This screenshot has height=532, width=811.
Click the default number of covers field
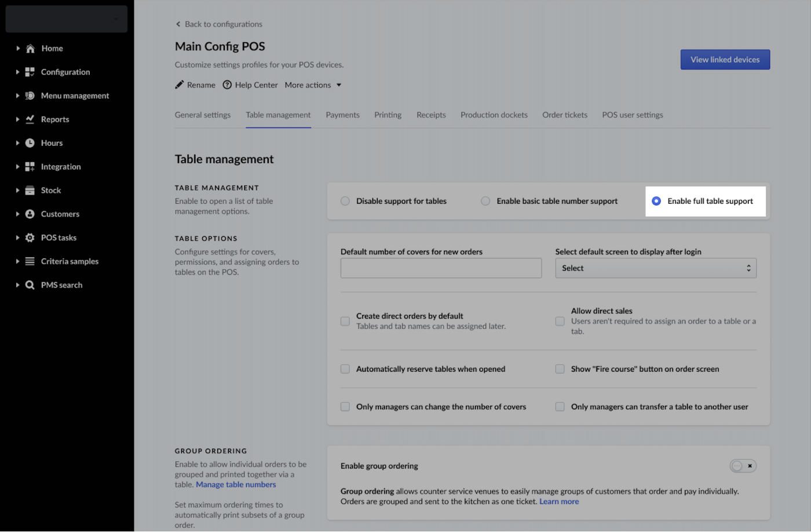click(441, 269)
